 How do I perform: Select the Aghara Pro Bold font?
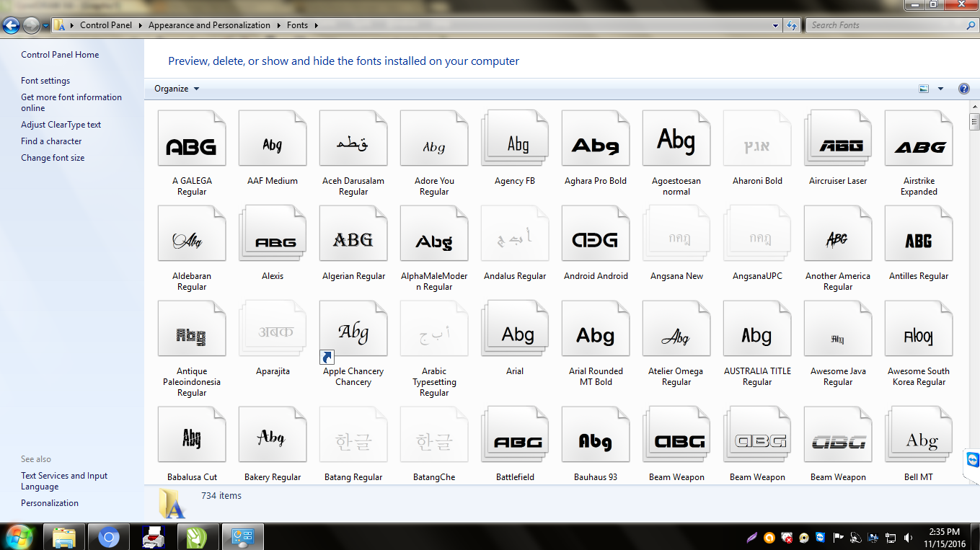point(596,138)
